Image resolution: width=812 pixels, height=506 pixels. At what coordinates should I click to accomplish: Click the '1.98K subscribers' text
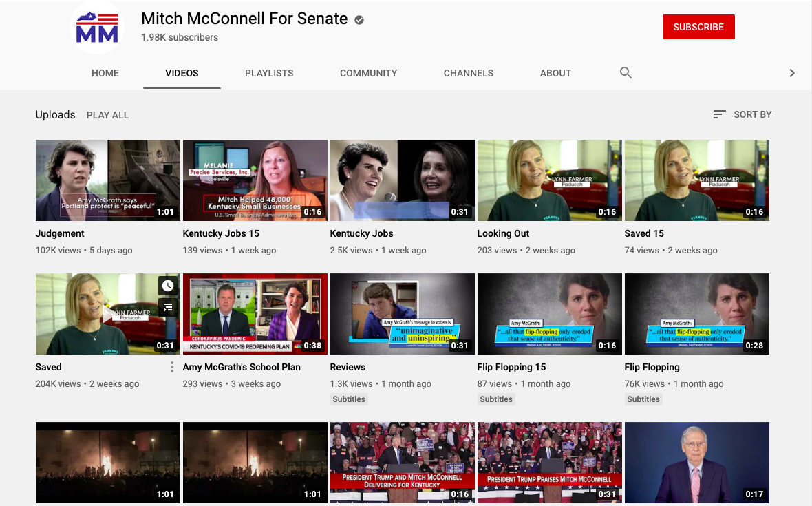180,37
